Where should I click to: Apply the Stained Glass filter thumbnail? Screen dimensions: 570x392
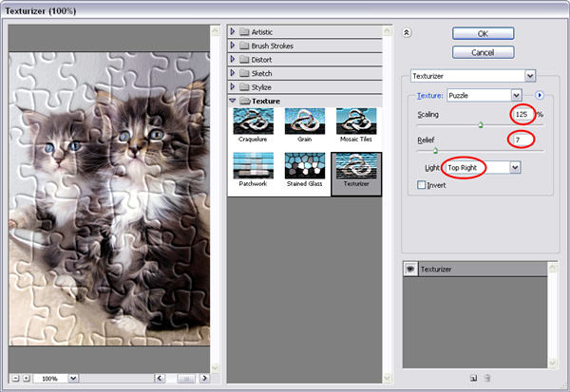tap(306, 169)
